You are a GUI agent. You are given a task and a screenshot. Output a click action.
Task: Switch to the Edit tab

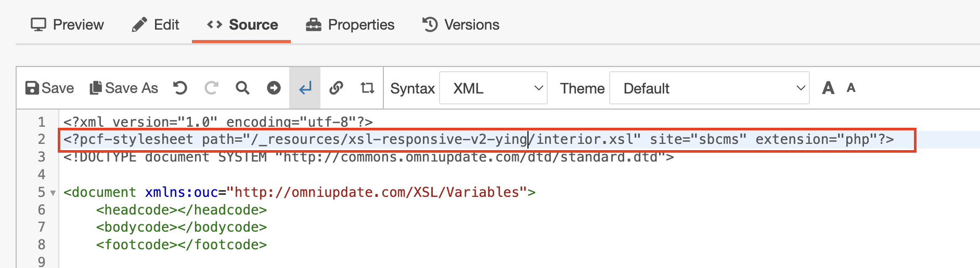(x=155, y=24)
